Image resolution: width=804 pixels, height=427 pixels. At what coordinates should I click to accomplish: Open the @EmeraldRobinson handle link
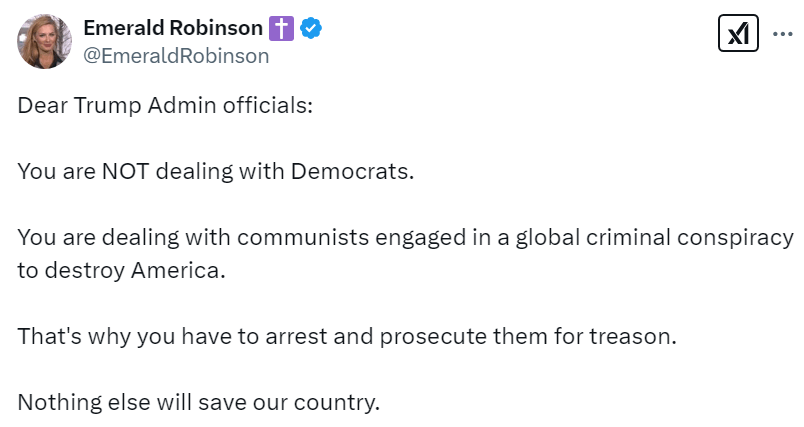pyautogui.click(x=176, y=56)
